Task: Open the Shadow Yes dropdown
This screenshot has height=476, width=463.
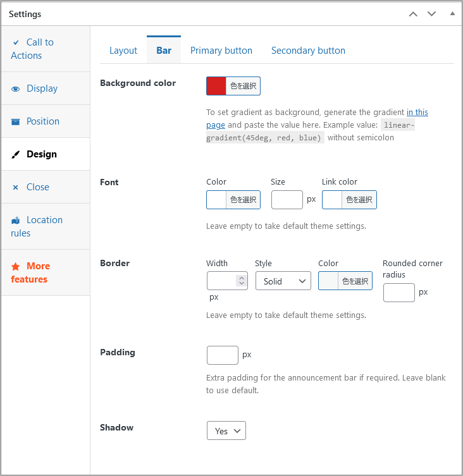Action: (x=226, y=431)
